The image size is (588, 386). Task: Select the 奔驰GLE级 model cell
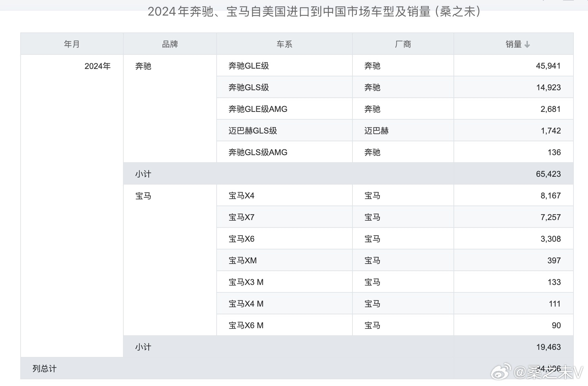285,66
